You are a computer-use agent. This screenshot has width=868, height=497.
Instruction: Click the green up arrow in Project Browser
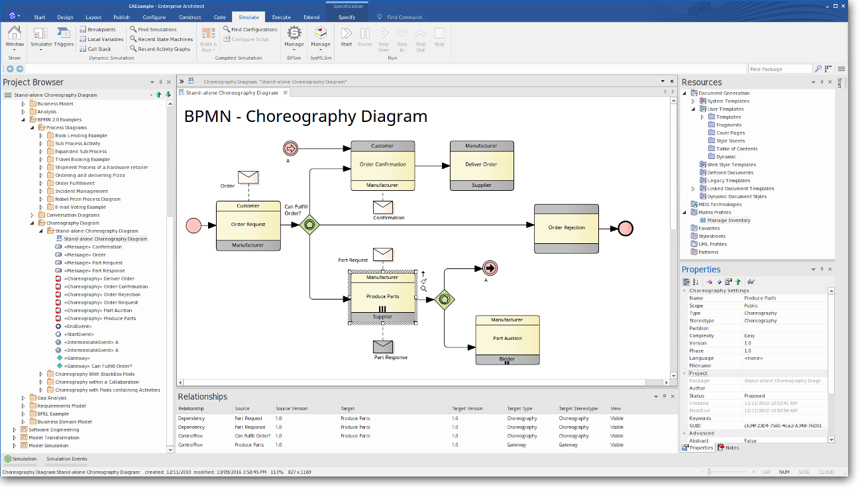(x=158, y=95)
